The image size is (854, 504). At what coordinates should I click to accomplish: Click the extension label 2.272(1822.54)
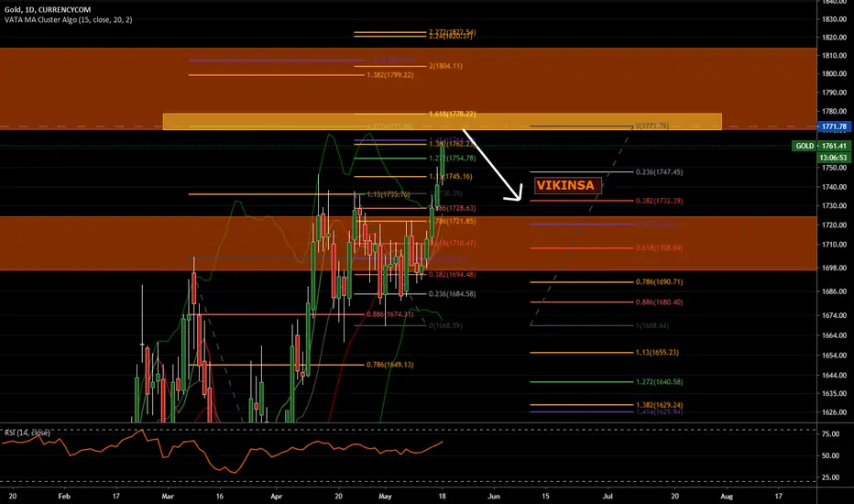point(452,32)
